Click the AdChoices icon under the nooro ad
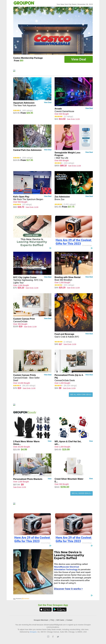Image resolution: width=106 pixels, height=644 pixels. point(50,248)
